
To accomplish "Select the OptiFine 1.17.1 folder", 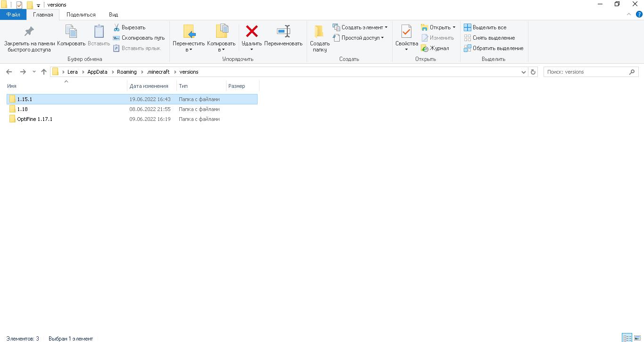I will click(x=34, y=119).
